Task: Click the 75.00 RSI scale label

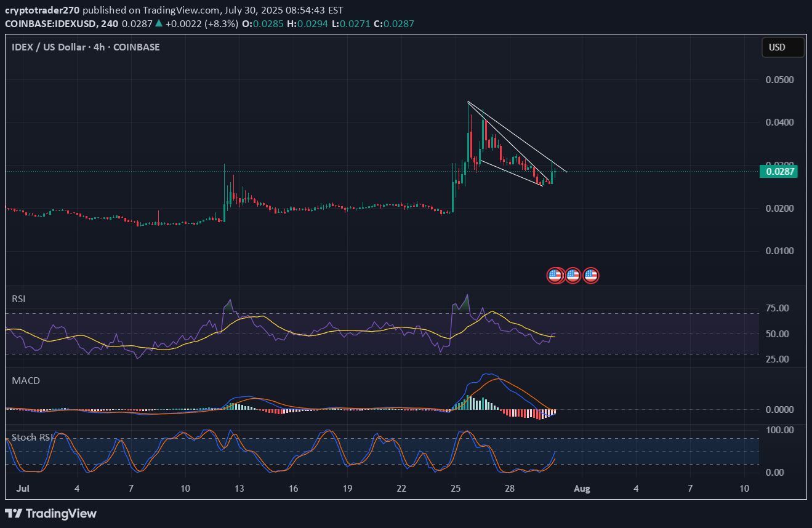Action: point(778,308)
